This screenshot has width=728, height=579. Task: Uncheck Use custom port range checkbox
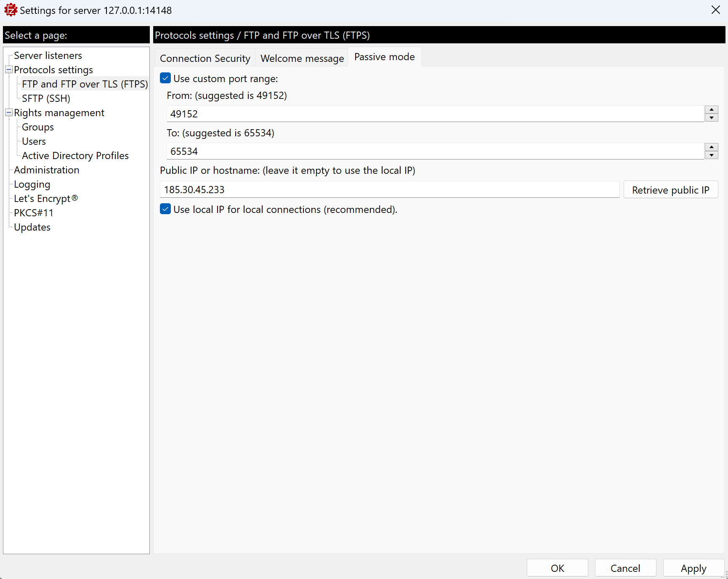pos(165,78)
